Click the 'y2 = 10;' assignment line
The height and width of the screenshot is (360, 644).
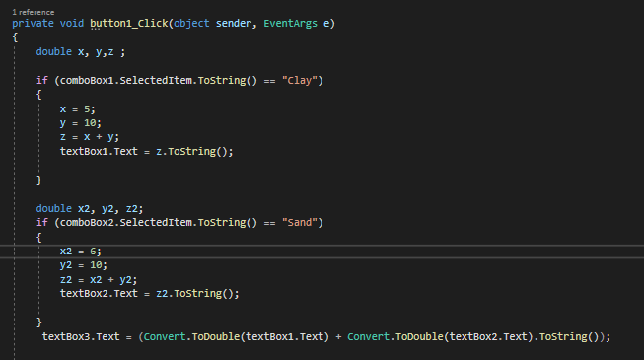pos(84,265)
